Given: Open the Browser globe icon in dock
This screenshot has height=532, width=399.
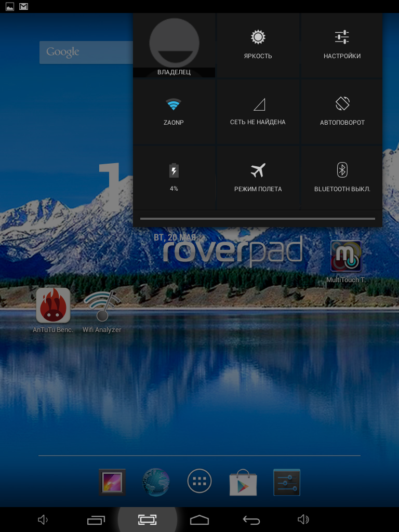Looking at the screenshot, I should pyautogui.click(x=156, y=482).
